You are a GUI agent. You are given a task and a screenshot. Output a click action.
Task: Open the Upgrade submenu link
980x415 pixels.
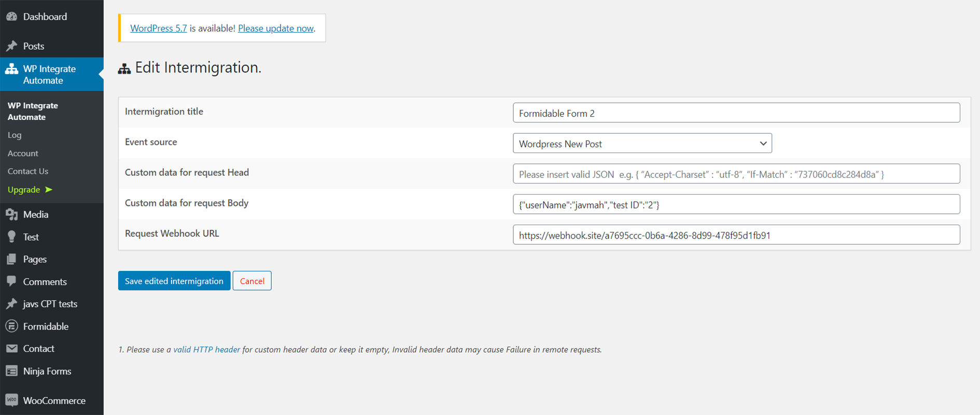coord(30,190)
